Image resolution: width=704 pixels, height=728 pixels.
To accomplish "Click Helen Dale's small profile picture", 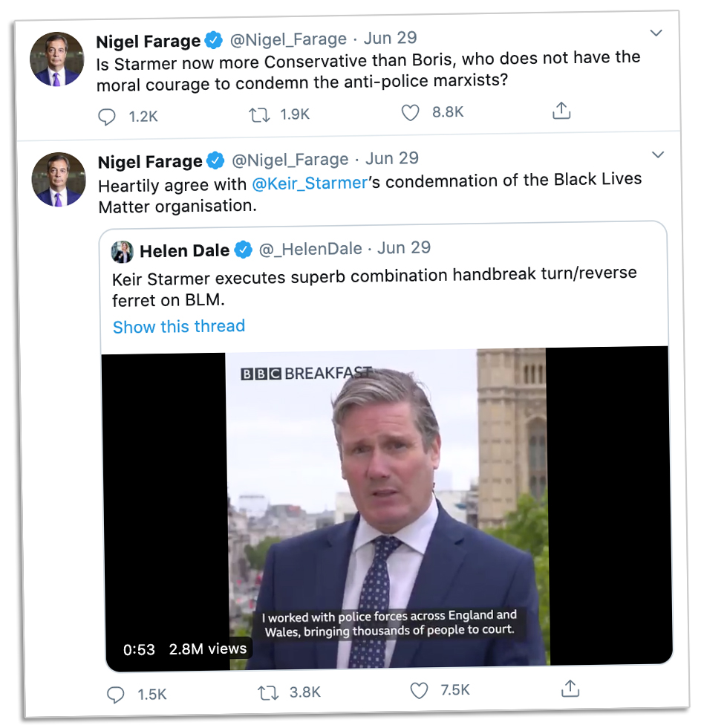I will click(123, 252).
